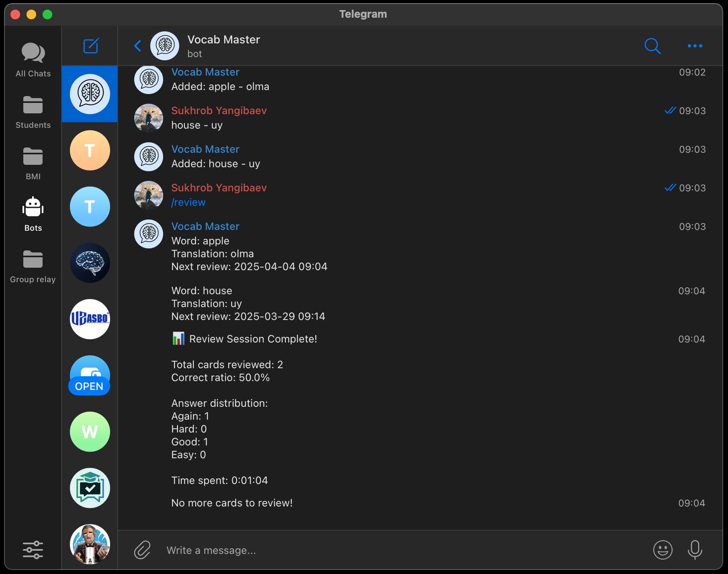Open the blue T chat
728x574 pixels.
click(90, 207)
